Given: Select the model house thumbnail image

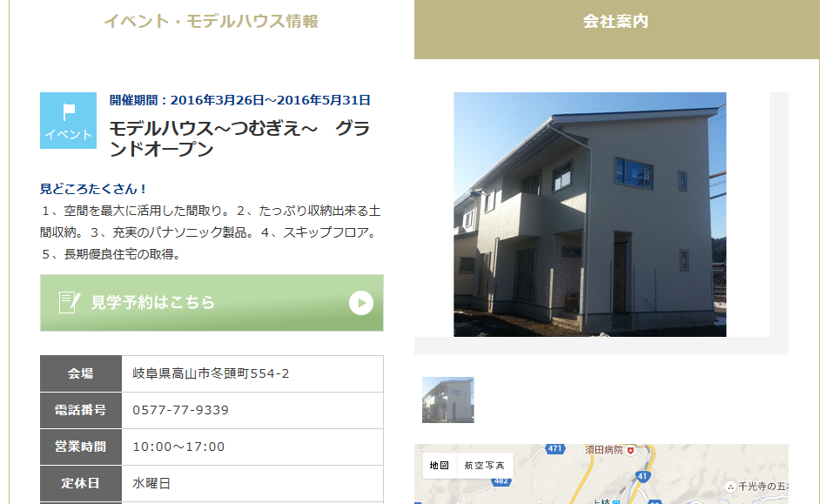Looking at the screenshot, I should [x=448, y=400].
